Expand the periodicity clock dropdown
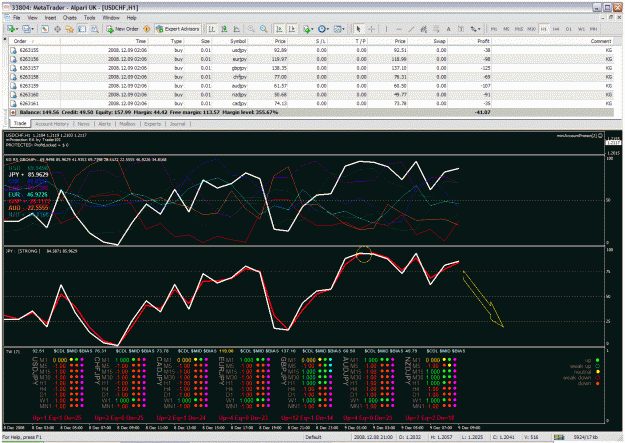The height and width of the screenshot is (443, 625). (x=328, y=29)
